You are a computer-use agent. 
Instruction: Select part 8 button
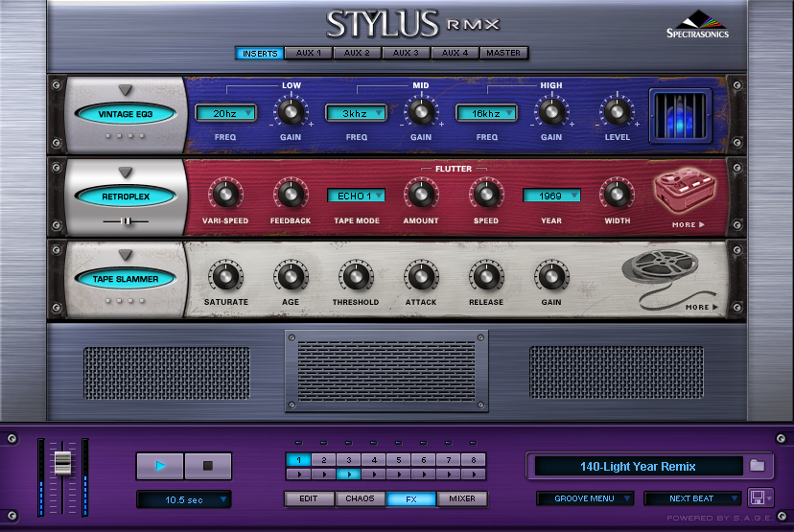[x=474, y=459]
